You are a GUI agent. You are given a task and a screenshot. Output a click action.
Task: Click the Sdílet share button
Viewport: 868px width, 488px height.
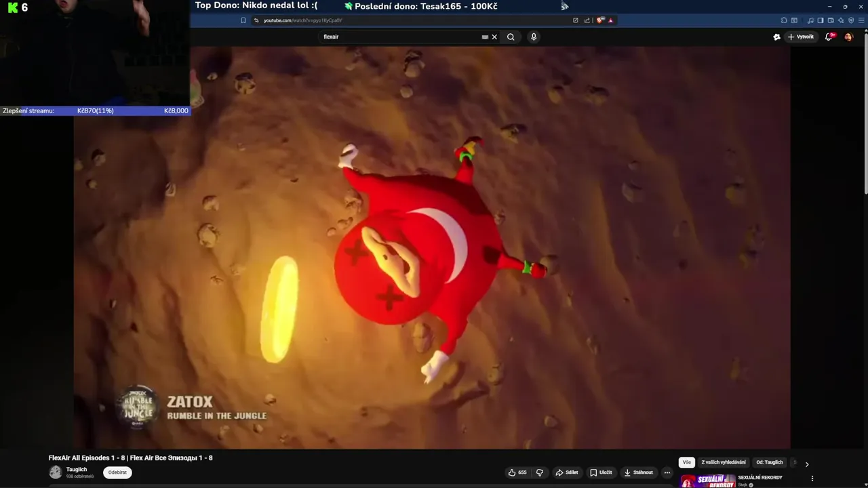567,472
